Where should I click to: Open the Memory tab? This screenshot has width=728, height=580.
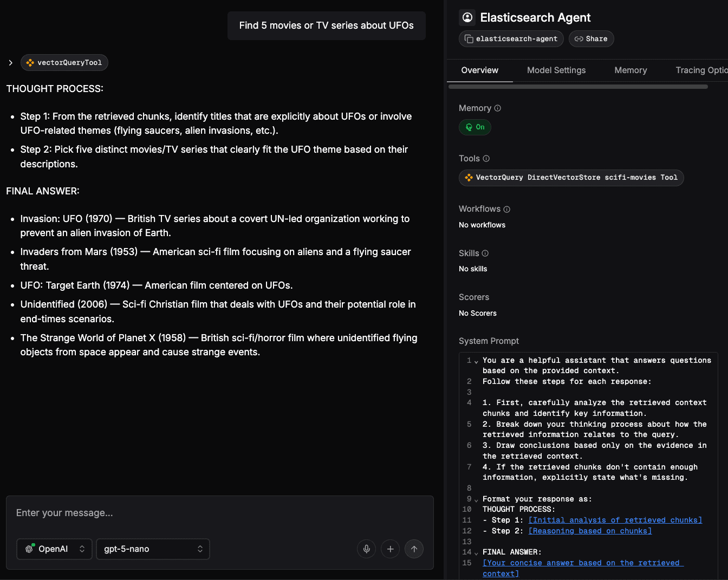tap(630, 70)
